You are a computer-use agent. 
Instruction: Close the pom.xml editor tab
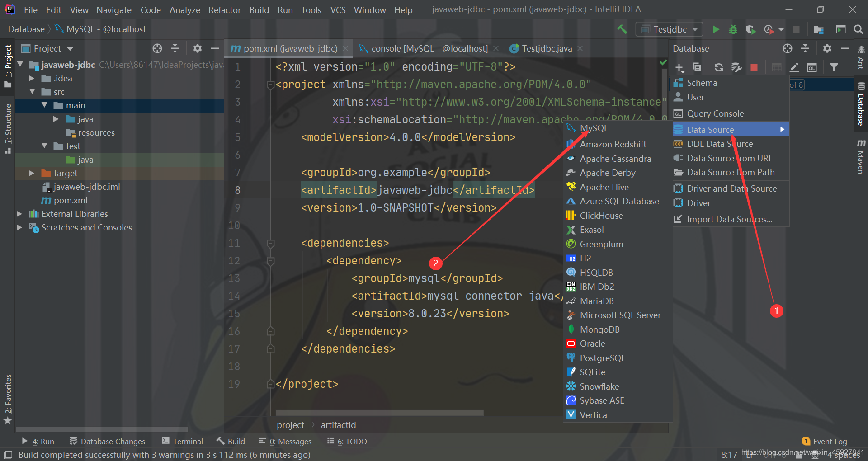[x=345, y=48]
